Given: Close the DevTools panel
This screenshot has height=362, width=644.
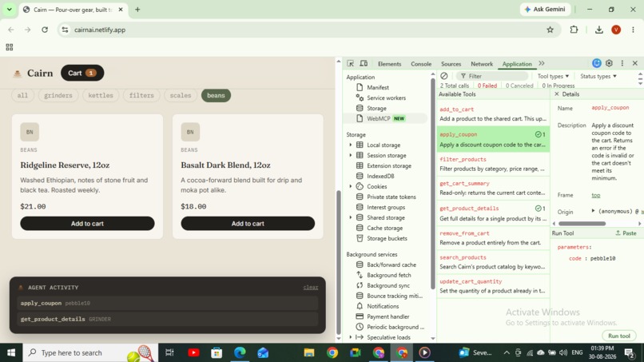Looking at the screenshot, I should [x=635, y=63].
